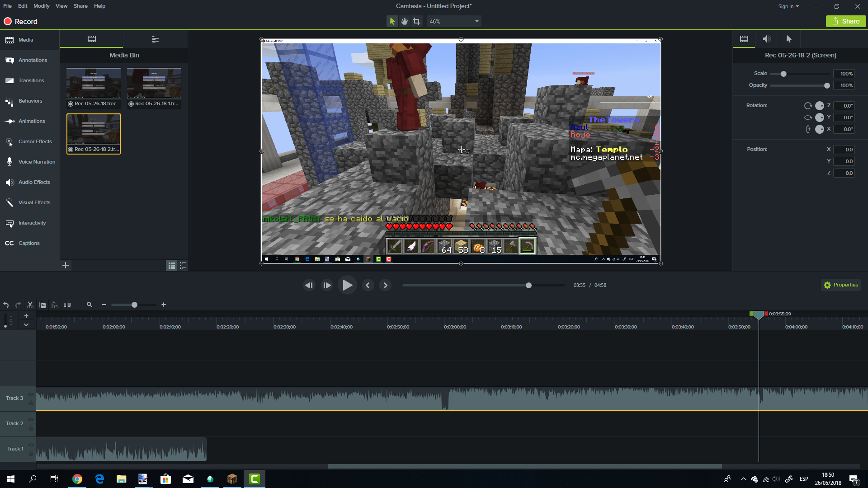Open the Behaviors panel
The height and width of the screenshot is (488, 868).
pyautogui.click(x=29, y=101)
